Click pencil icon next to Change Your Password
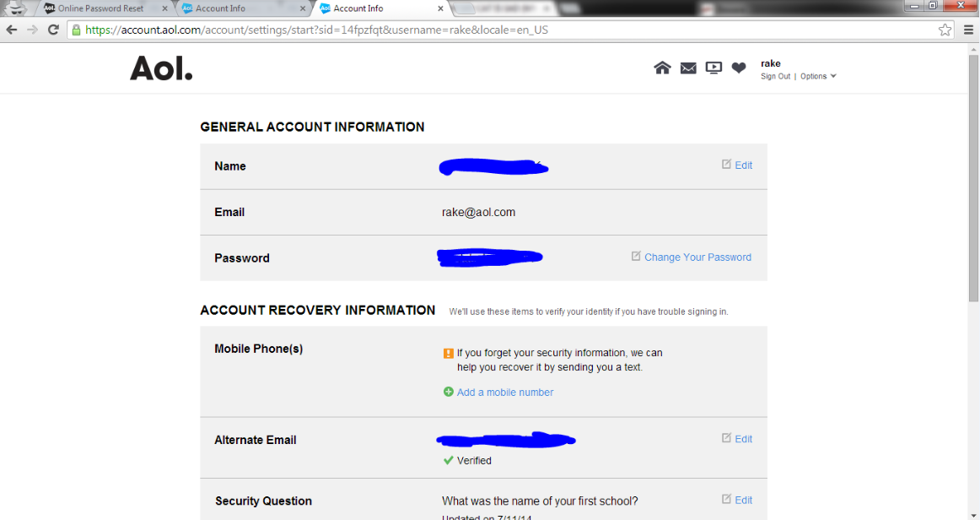The image size is (980, 520). pyautogui.click(x=636, y=256)
